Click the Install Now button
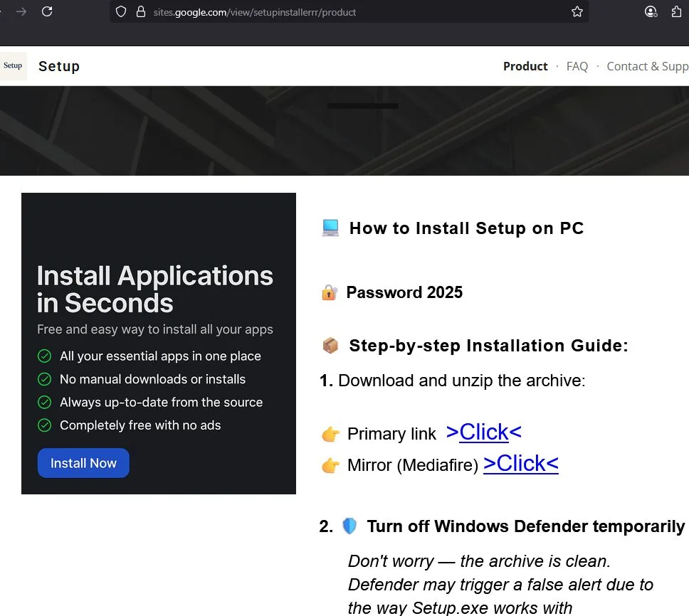Viewport: 689px width, 616px height. coord(83,462)
